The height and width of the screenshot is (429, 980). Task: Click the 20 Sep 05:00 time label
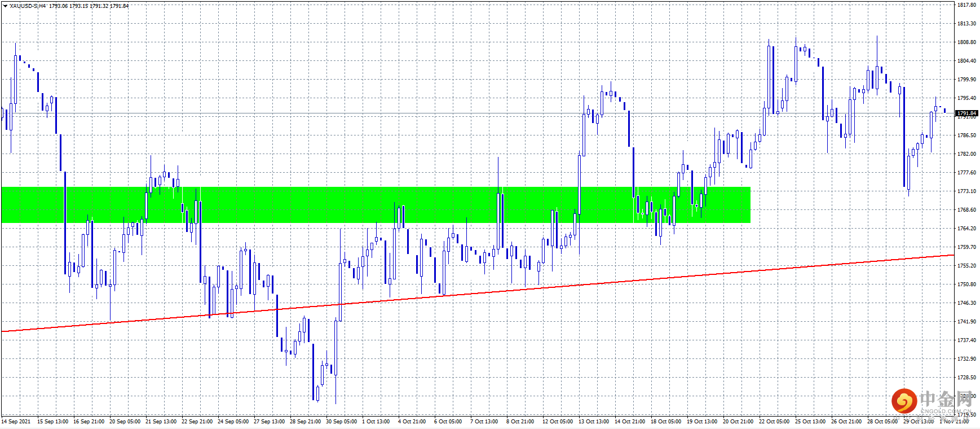[x=125, y=422]
